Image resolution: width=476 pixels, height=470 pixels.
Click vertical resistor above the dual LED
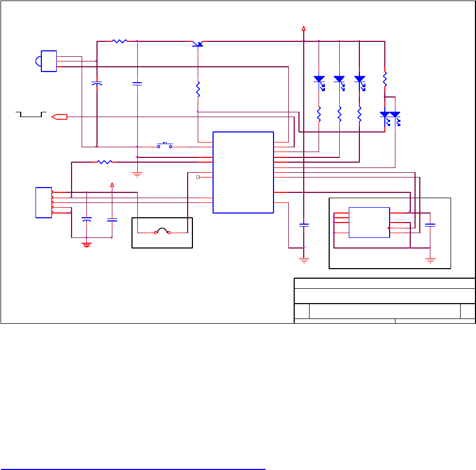coord(385,79)
